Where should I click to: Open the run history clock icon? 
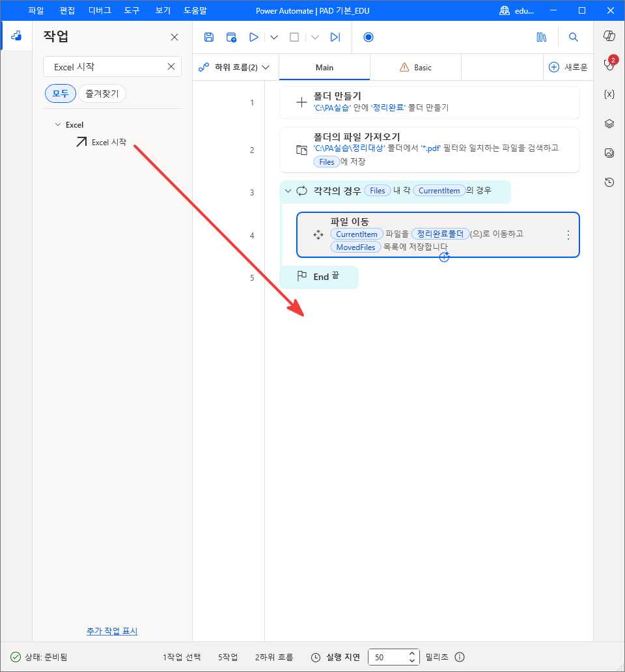(609, 182)
